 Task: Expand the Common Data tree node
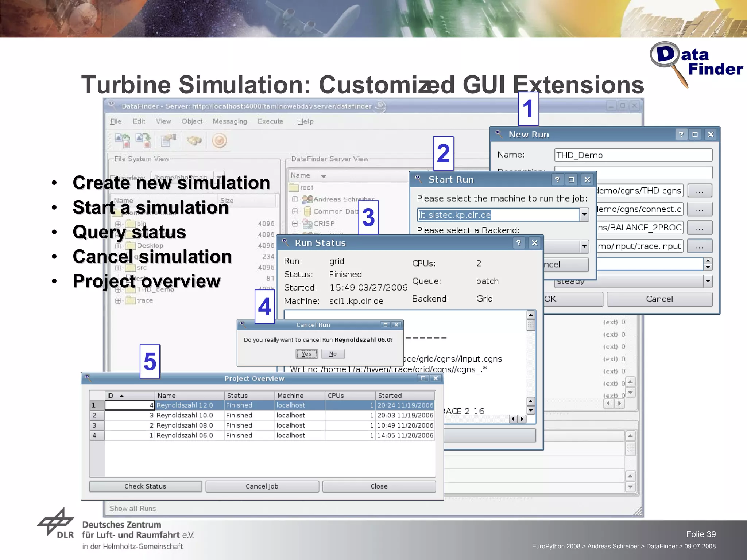295,211
